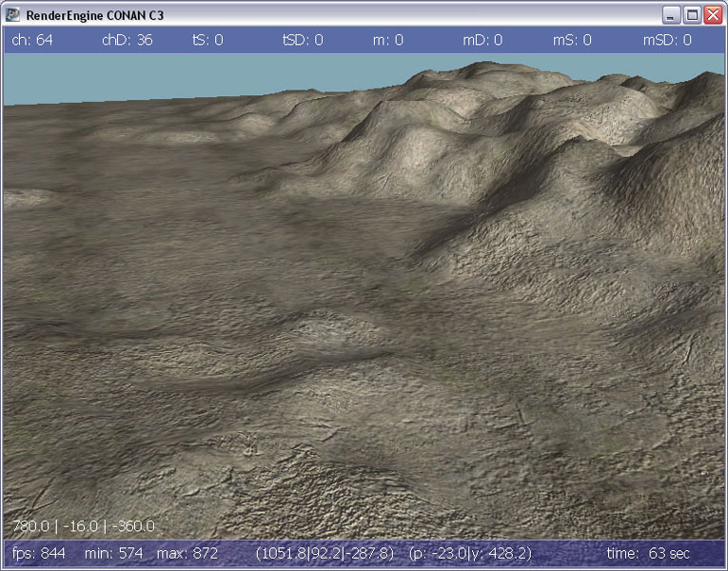Click the 'fps: 844' counter

pyautogui.click(x=39, y=553)
